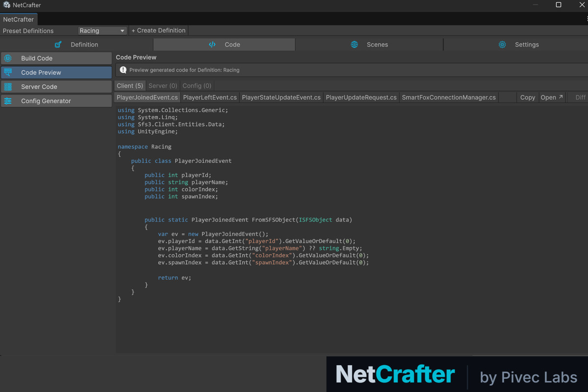Click the + Create Definition button
The height and width of the screenshot is (392, 588).
click(x=158, y=30)
